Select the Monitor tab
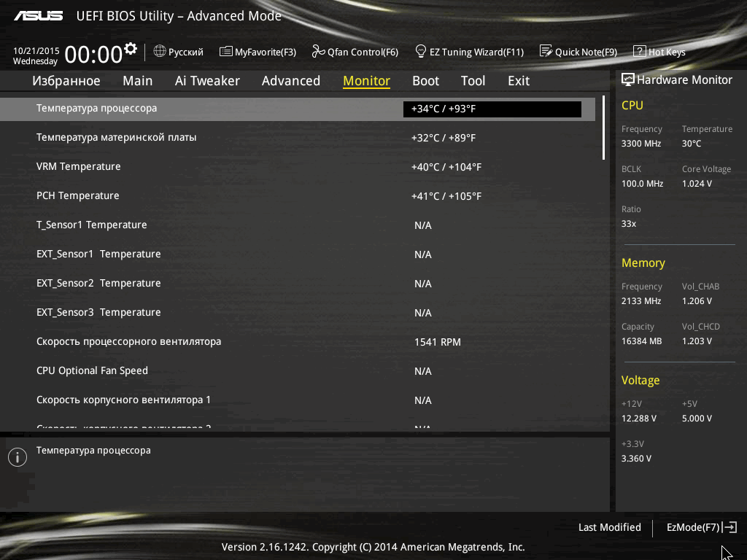 pyautogui.click(x=367, y=81)
